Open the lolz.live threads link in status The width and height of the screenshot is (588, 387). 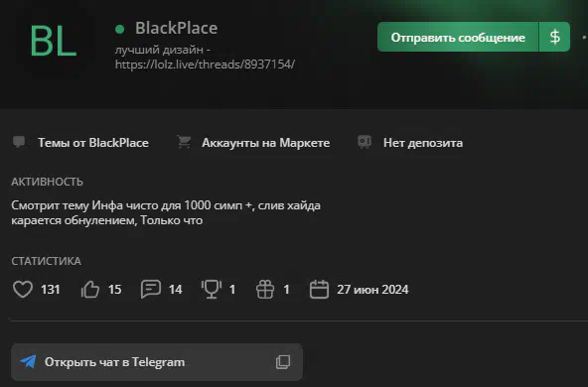tap(206, 64)
